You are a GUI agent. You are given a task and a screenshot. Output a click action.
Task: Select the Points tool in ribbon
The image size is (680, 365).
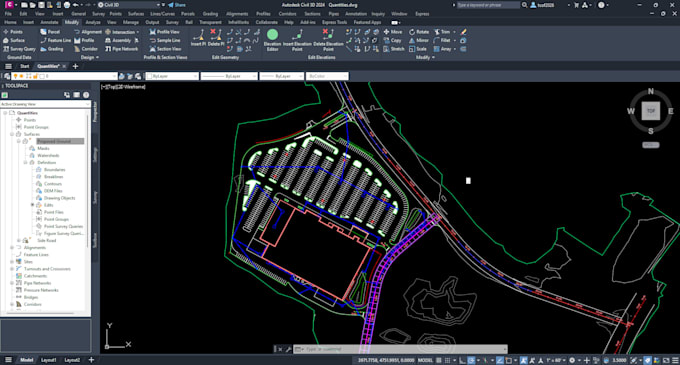(x=13, y=32)
